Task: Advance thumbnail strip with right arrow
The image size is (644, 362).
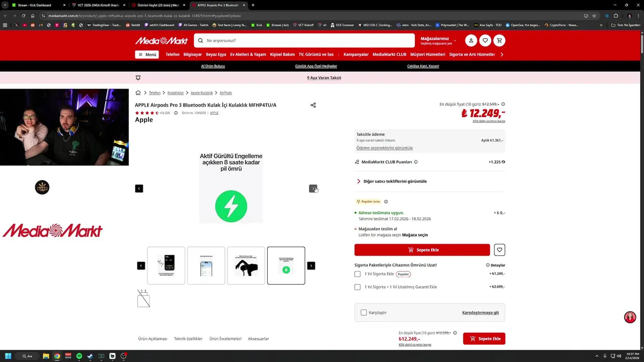Action: tap(311, 265)
